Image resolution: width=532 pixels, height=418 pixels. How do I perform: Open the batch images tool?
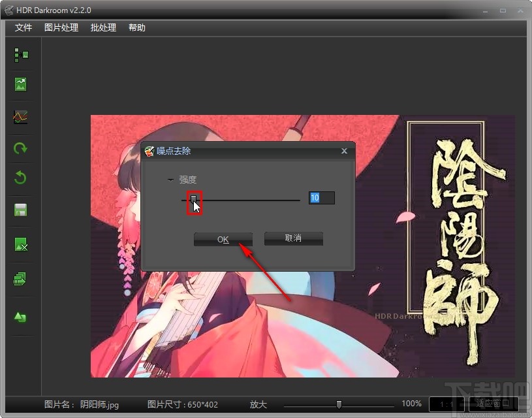pos(21,278)
